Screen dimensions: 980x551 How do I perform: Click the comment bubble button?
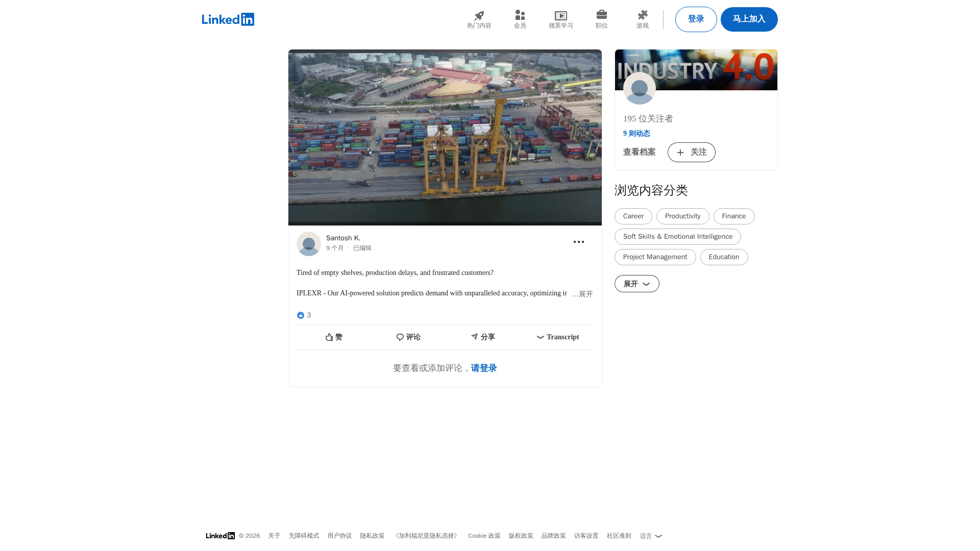(408, 337)
